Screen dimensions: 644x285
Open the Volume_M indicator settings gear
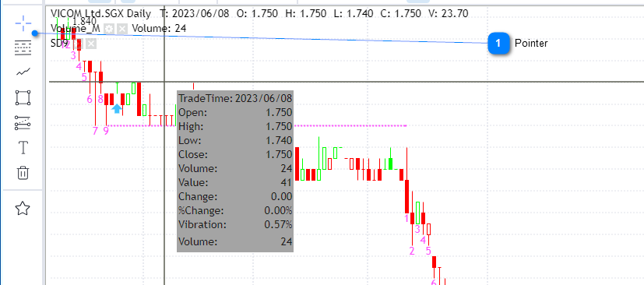click(x=108, y=29)
